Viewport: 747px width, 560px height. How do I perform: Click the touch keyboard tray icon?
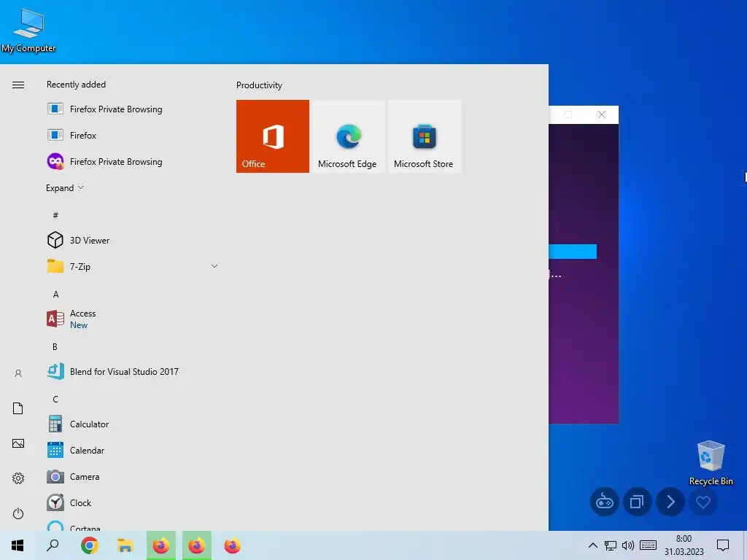[x=648, y=545]
